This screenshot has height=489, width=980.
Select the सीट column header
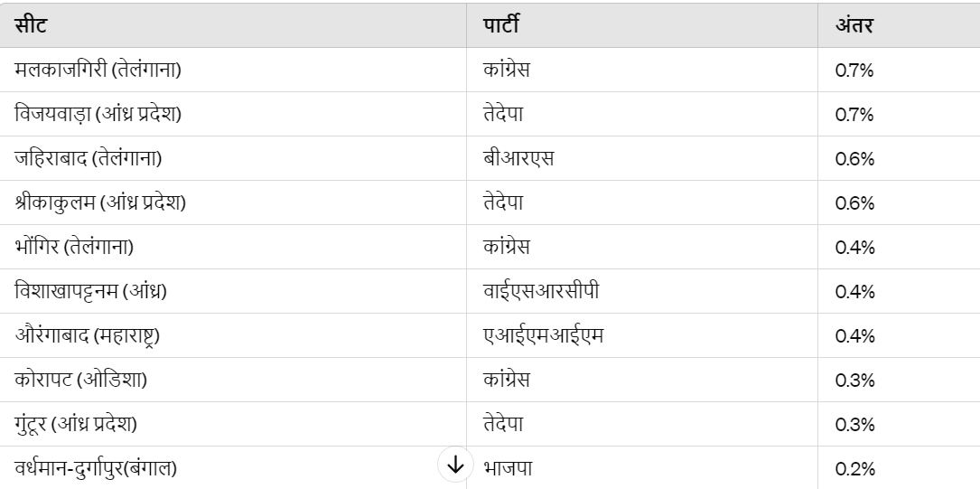233,25
